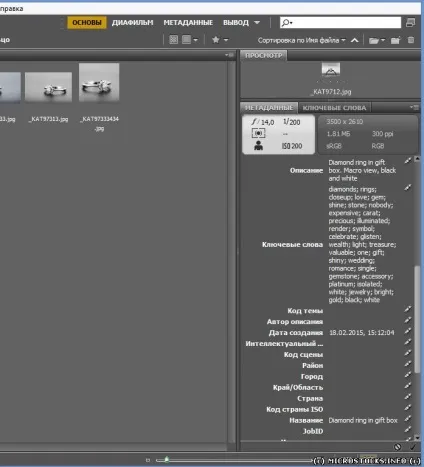Click the metering mode icon in camera data
This screenshot has width=424, height=467.
point(258,133)
